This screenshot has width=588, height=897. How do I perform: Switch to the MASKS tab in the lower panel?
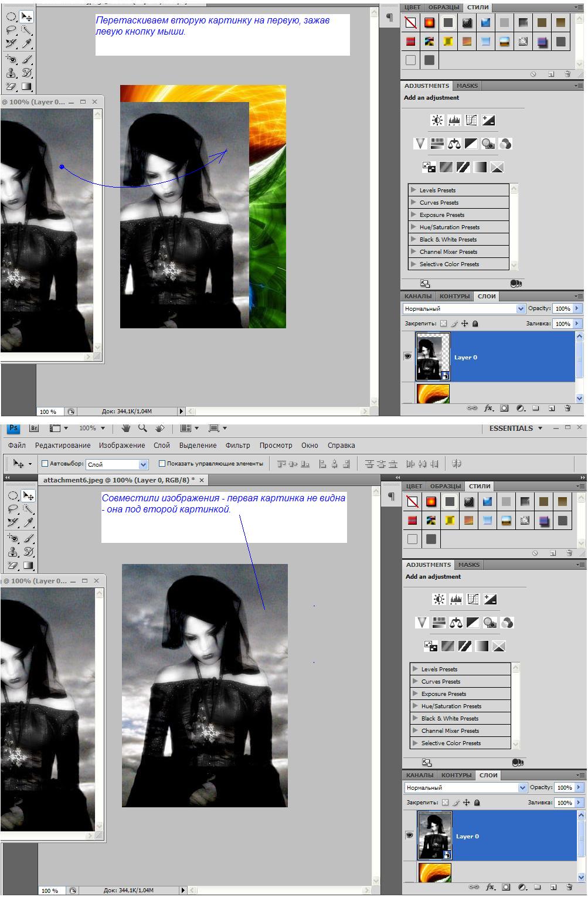coord(469,565)
